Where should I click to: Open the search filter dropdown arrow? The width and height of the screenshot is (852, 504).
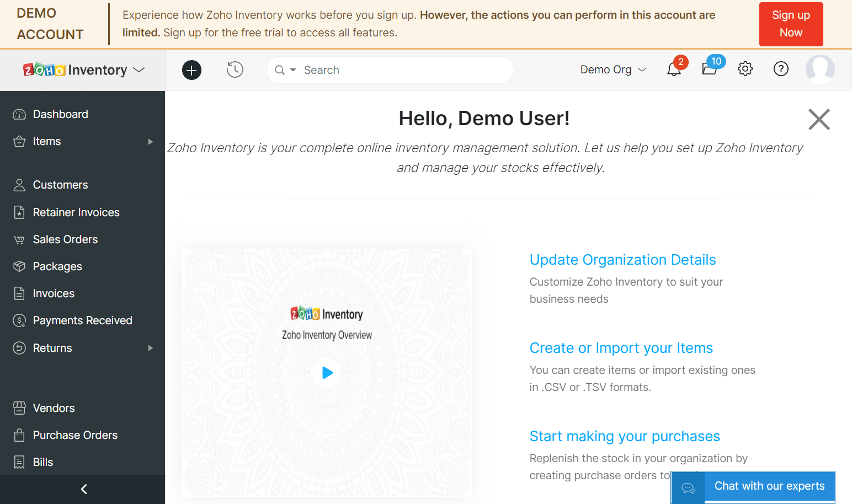(293, 70)
